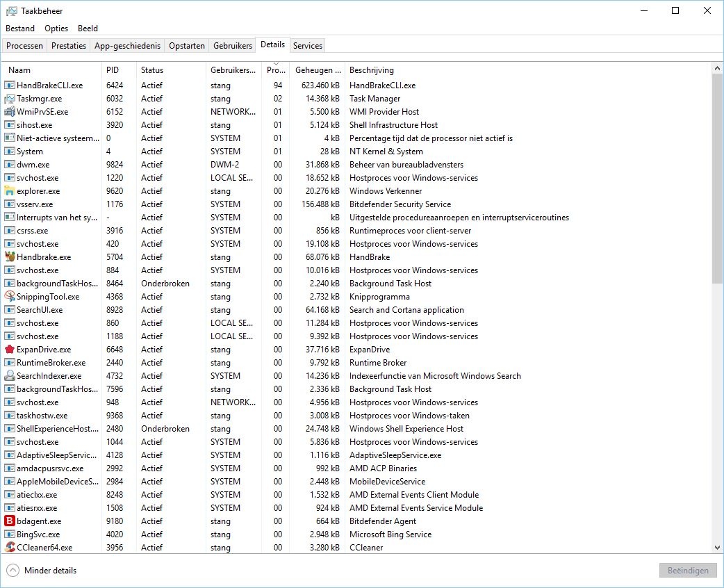The height and width of the screenshot is (588, 724).
Task: Click the csrss.exe process icon
Action: [9, 231]
